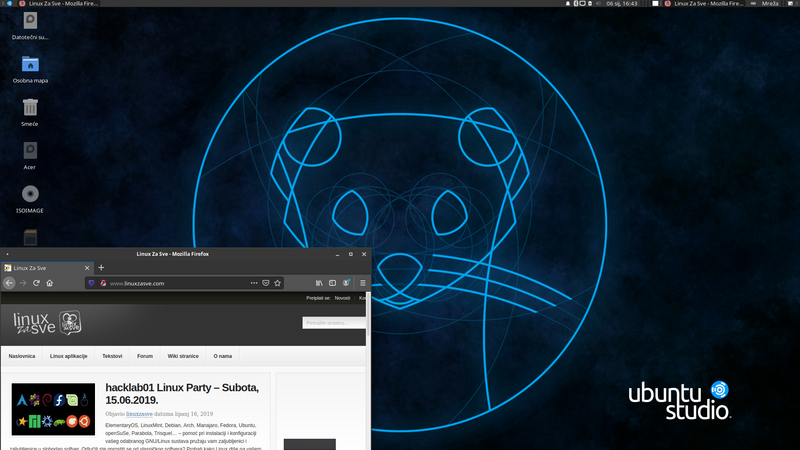Open a new Firefox tab
This screenshot has height=450, width=800.
coord(101,267)
